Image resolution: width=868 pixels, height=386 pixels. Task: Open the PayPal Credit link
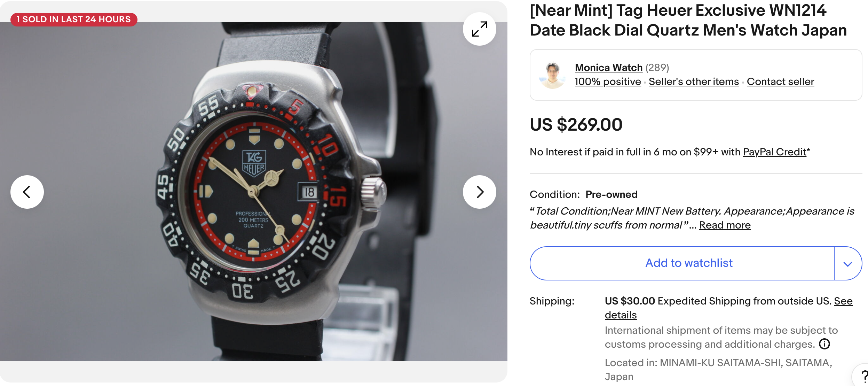[774, 152]
